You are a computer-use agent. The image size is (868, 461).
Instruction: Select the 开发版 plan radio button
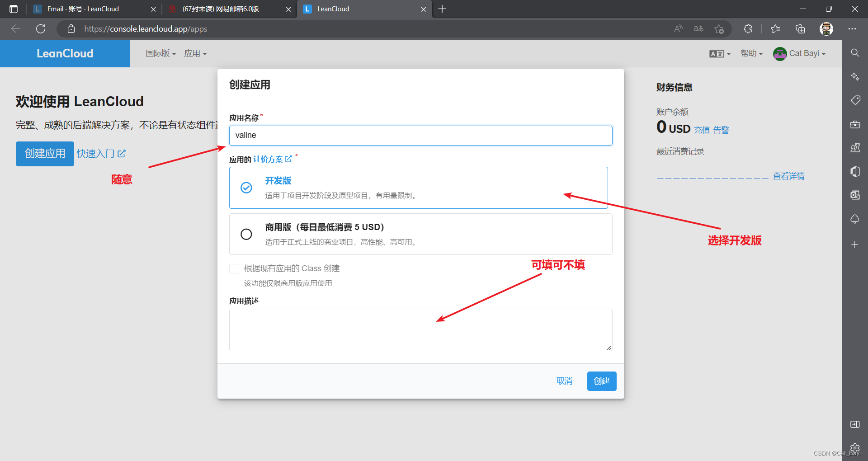(x=246, y=188)
